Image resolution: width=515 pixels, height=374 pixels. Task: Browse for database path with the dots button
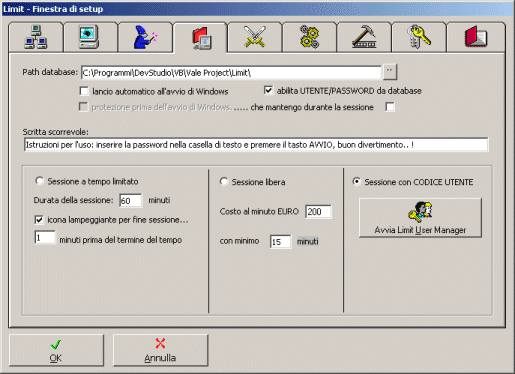click(x=390, y=72)
